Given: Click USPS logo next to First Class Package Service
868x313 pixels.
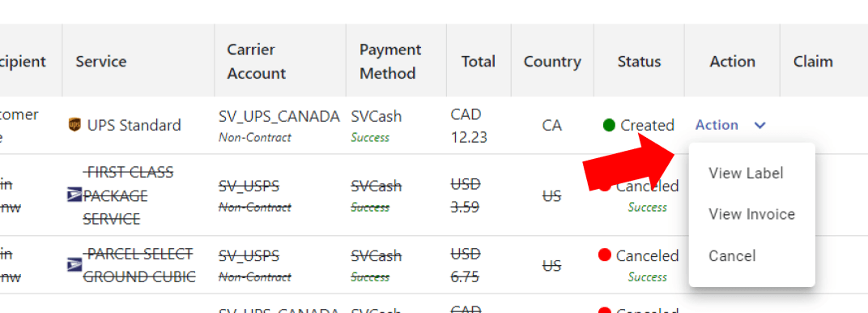Looking at the screenshot, I should tap(74, 195).
